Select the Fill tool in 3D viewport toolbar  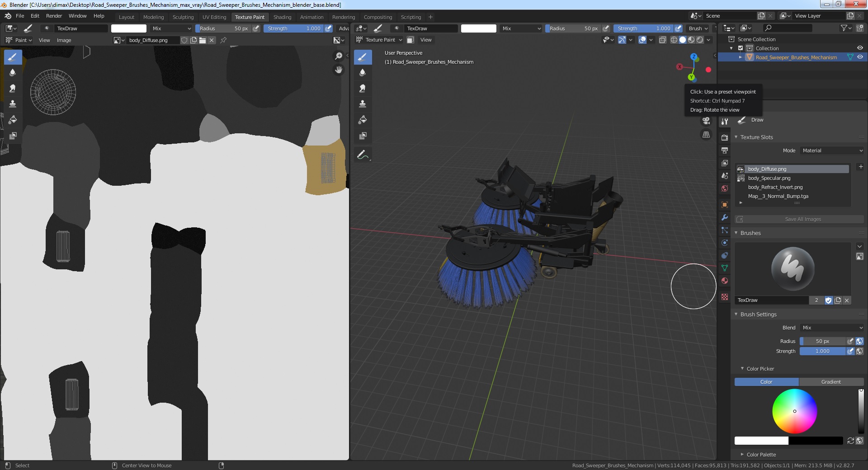pyautogui.click(x=363, y=120)
